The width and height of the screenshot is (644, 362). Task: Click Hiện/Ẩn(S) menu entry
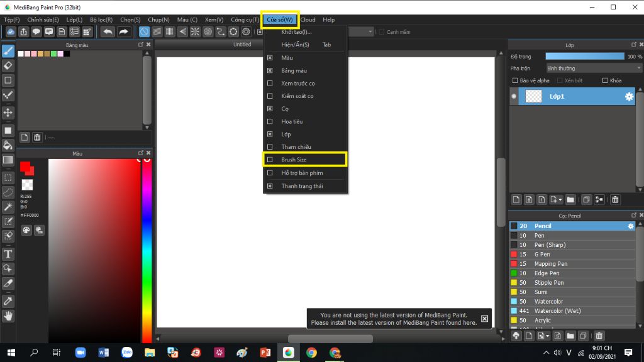(x=305, y=45)
